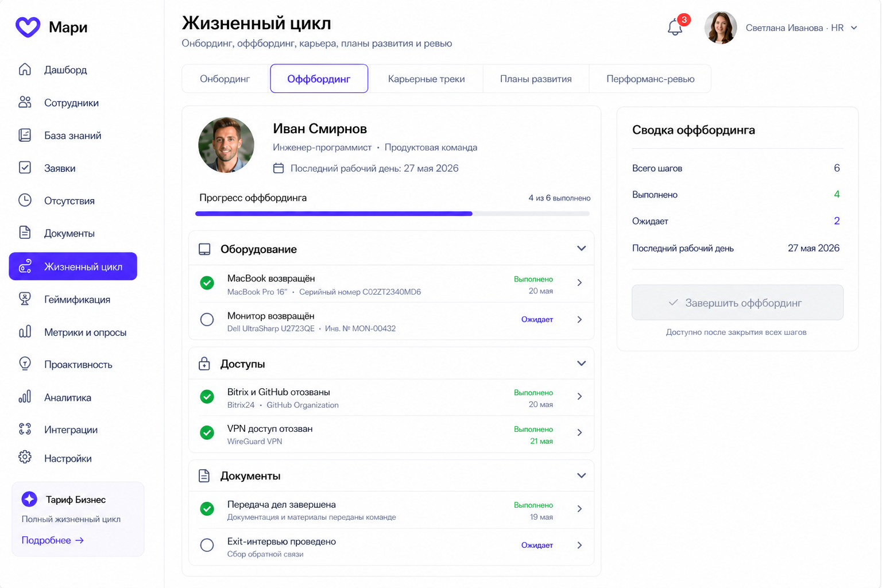This screenshot has width=882, height=588.
Task: Select the Оффбординг tab
Action: click(319, 79)
